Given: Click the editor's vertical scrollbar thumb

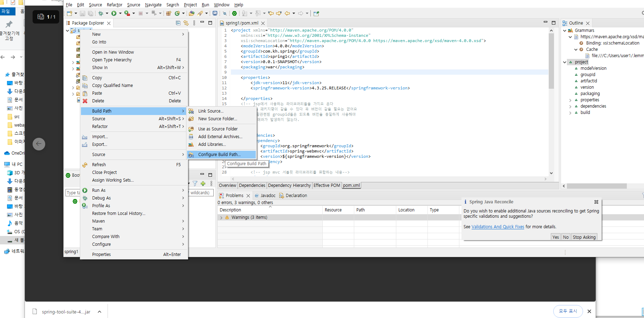Looking at the screenshot, I should click(551, 61).
